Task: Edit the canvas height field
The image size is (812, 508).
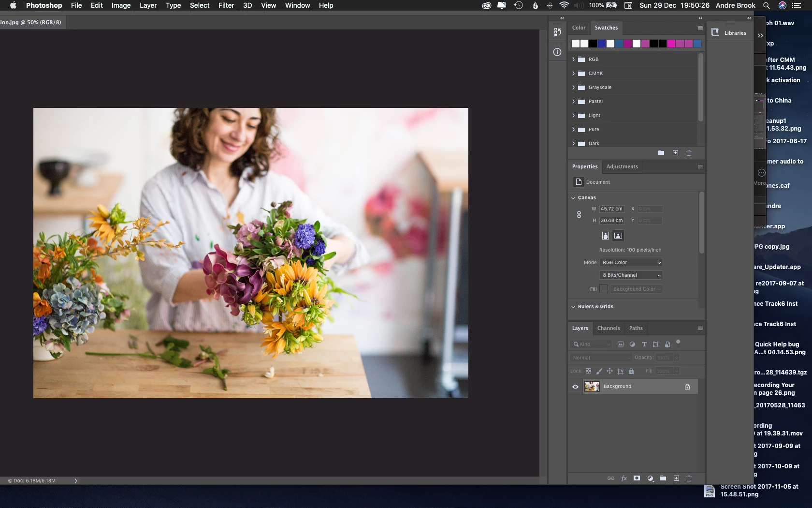Action: tap(612, 221)
